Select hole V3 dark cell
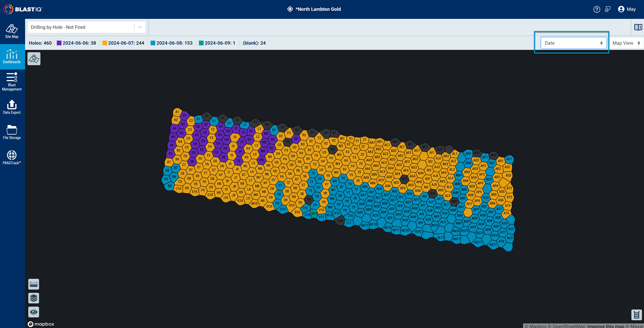 pyautogui.click(x=332, y=149)
